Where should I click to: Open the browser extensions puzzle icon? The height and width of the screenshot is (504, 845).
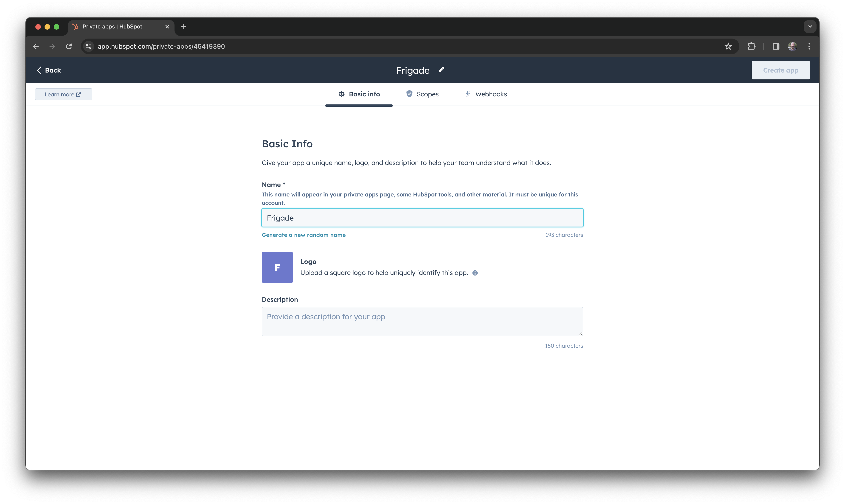752,46
